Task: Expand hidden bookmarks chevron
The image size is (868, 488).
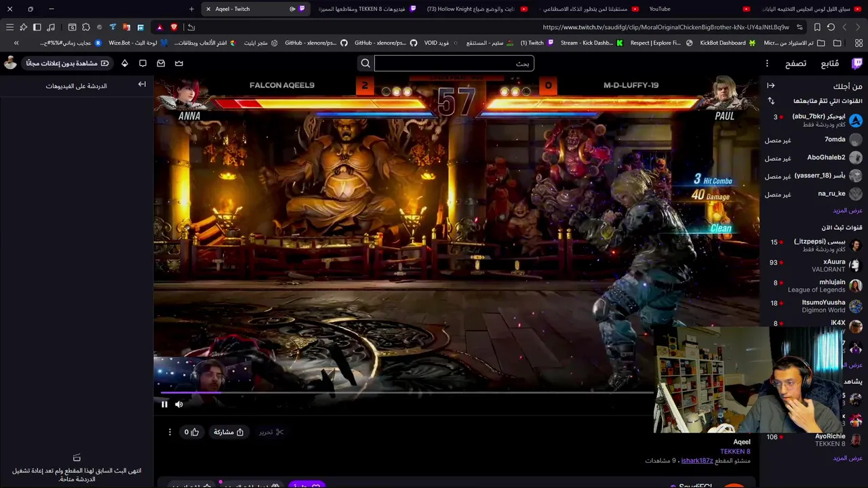Action: [16, 43]
